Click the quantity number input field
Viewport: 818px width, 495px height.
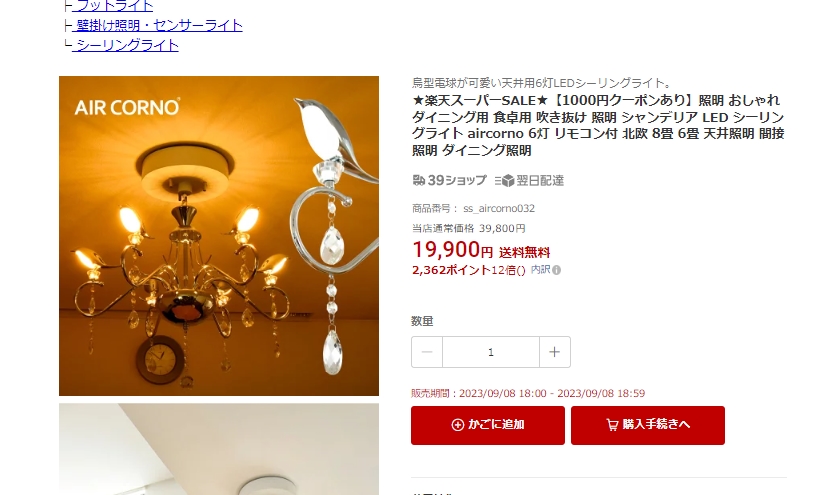point(491,352)
